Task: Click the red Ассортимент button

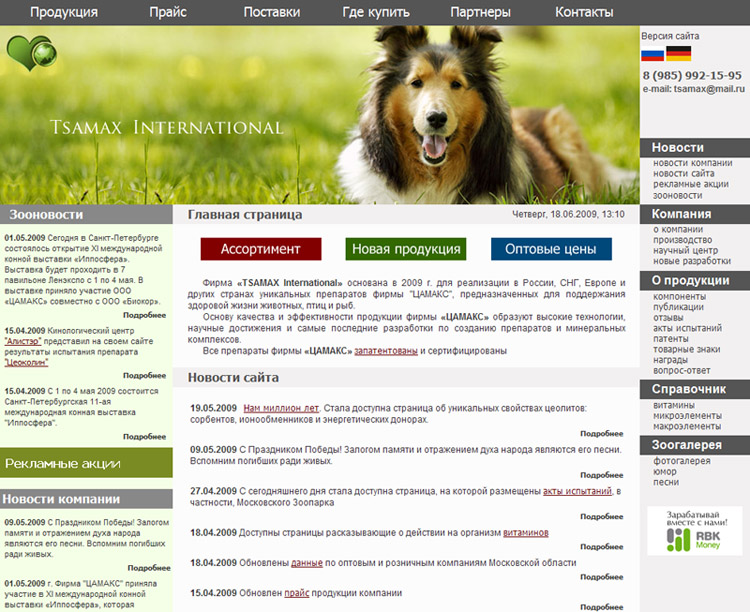Action: pos(260,249)
